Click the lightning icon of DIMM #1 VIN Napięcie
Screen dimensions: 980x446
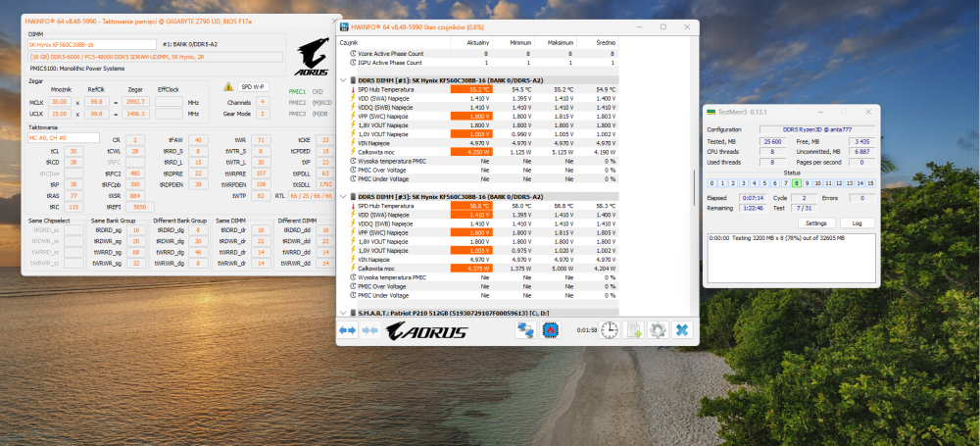pos(352,143)
